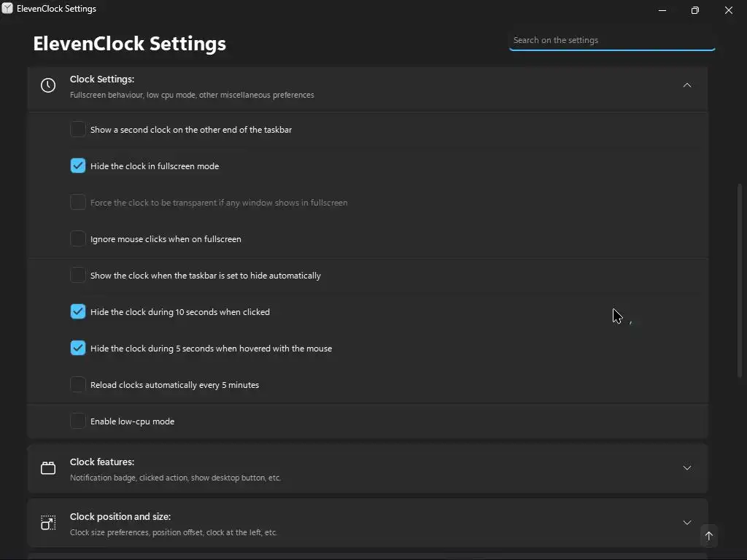Disable hide clock 10 seconds when clicked
The height and width of the screenshot is (560, 747).
78,312
